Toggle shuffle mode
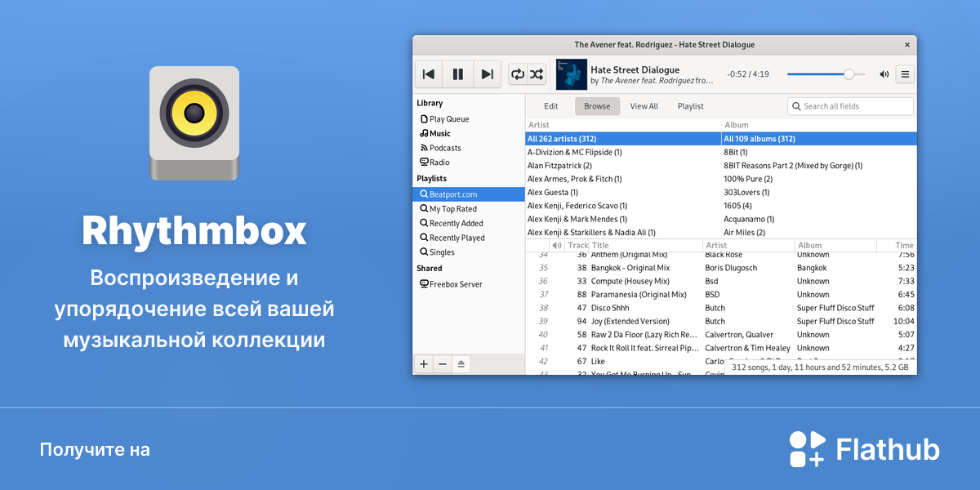Screen dimensions: 980x490 point(537,74)
